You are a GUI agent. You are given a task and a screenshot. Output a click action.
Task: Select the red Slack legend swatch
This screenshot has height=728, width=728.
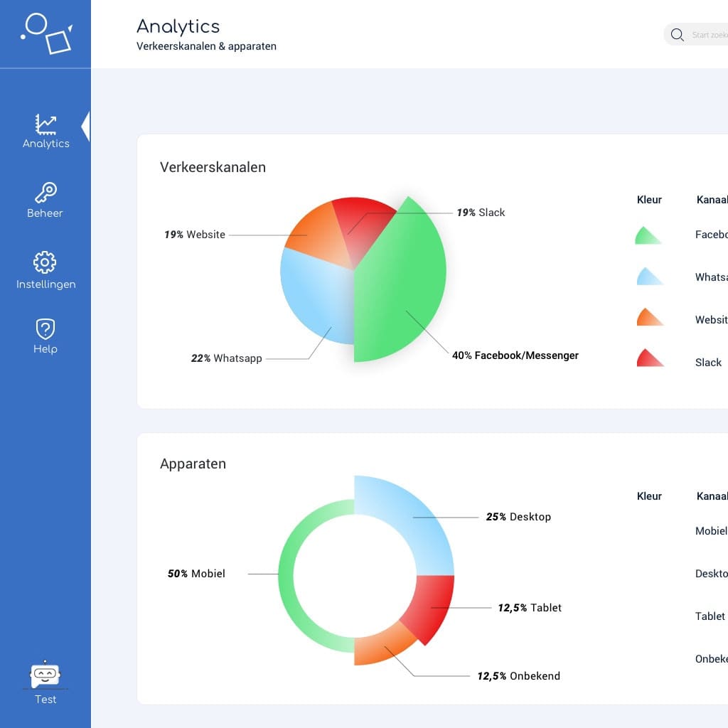point(648,358)
